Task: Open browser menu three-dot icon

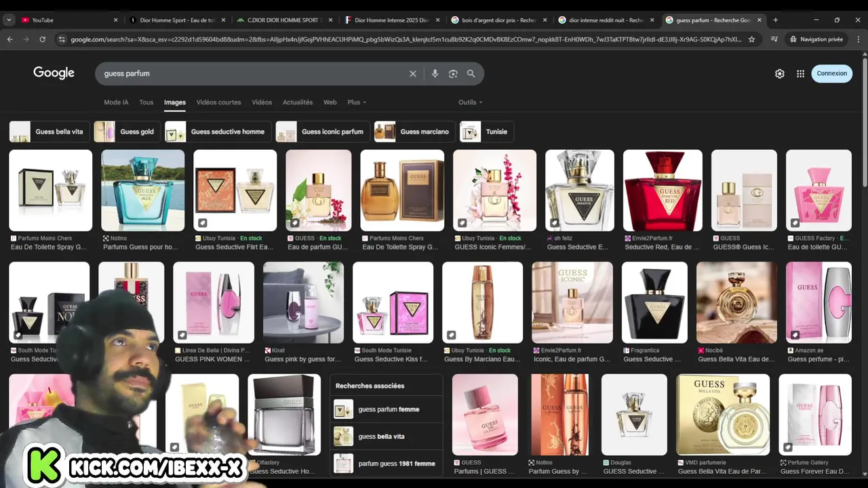Action: click(x=858, y=39)
